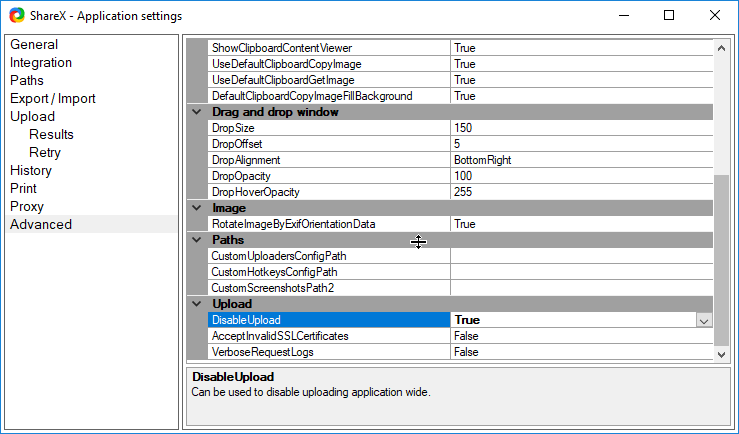Open the Results sub-item under Upload
The width and height of the screenshot is (739, 434).
tap(51, 134)
